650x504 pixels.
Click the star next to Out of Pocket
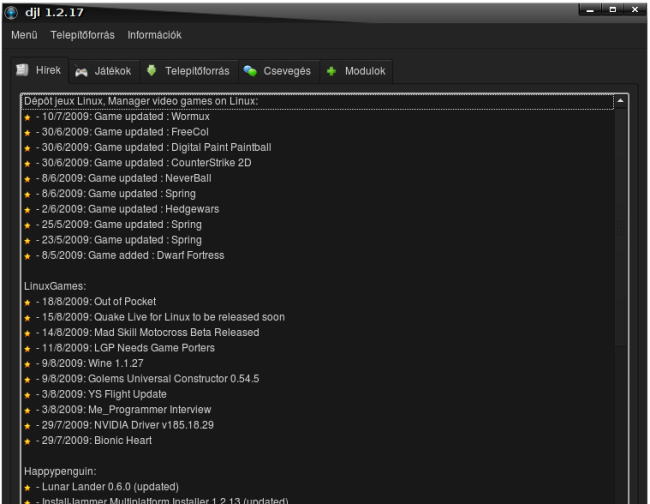(x=27, y=303)
